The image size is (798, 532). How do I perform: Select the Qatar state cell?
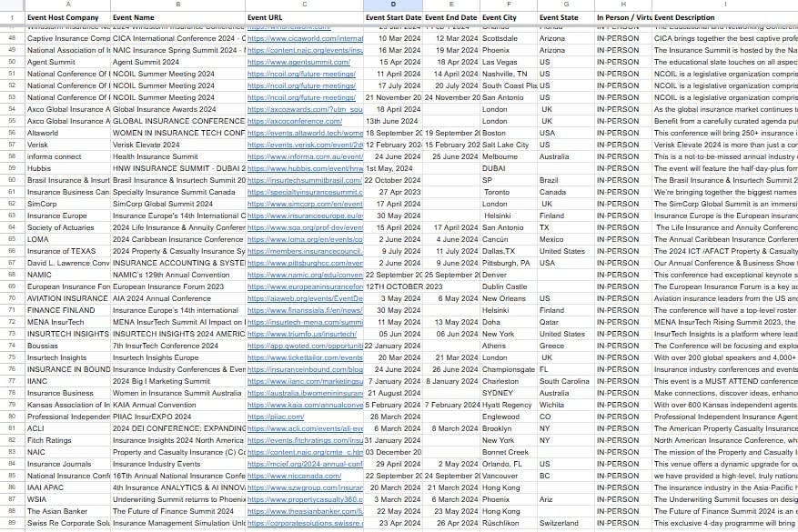tap(566, 322)
